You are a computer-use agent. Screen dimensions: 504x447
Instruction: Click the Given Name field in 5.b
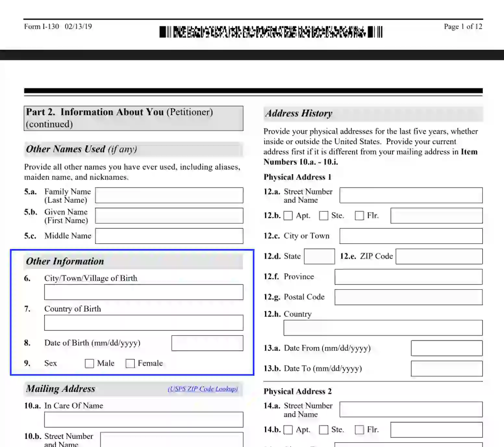coord(169,215)
